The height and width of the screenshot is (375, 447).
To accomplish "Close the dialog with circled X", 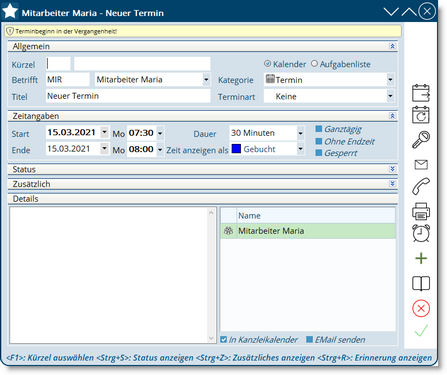I will 427,11.
